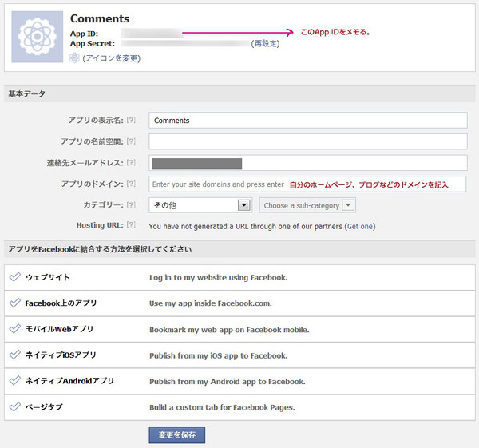Click the [?] help next to アプリの名前空間
This screenshot has height=448, width=479.
[x=131, y=141]
